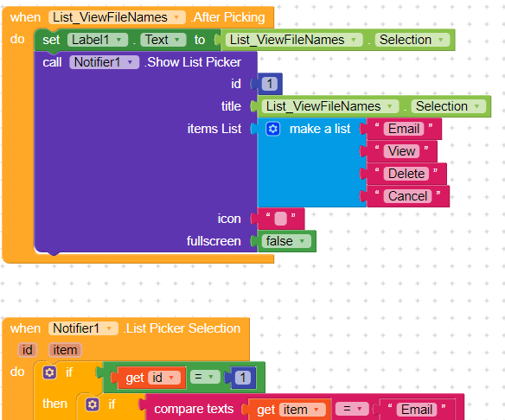The width and height of the screenshot is (505, 420).
Task: Click the empty icon text field
Action: point(280,219)
